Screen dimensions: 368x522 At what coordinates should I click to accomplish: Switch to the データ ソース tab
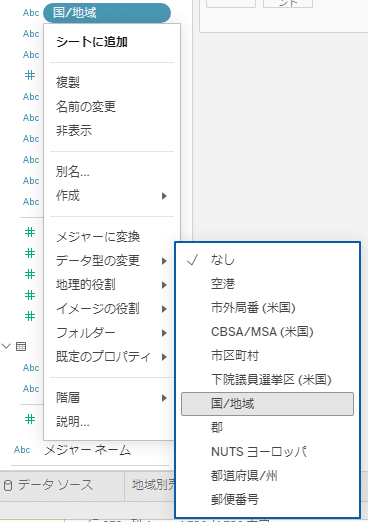pyautogui.click(x=62, y=485)
